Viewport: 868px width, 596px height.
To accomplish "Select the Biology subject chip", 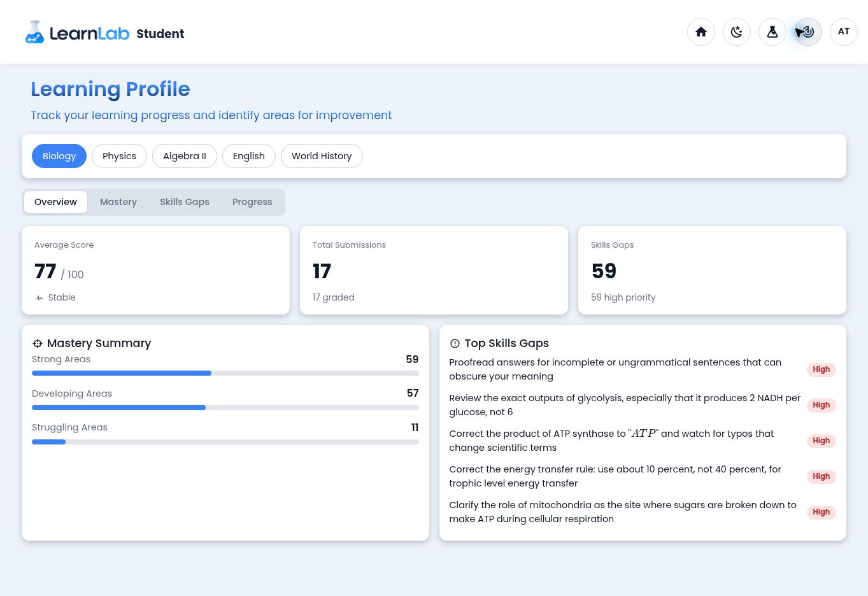I will click(59, 156).
